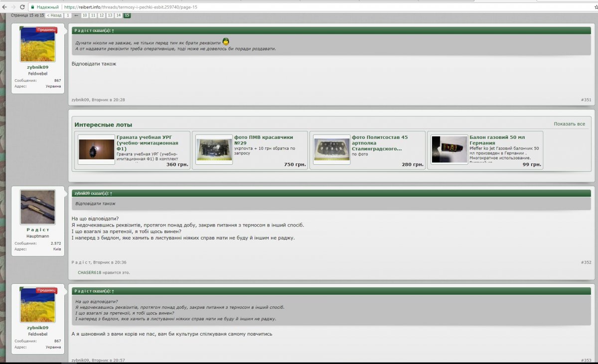
Task: Reload the page with the refresh icon
Action: (x=22, y=7)
